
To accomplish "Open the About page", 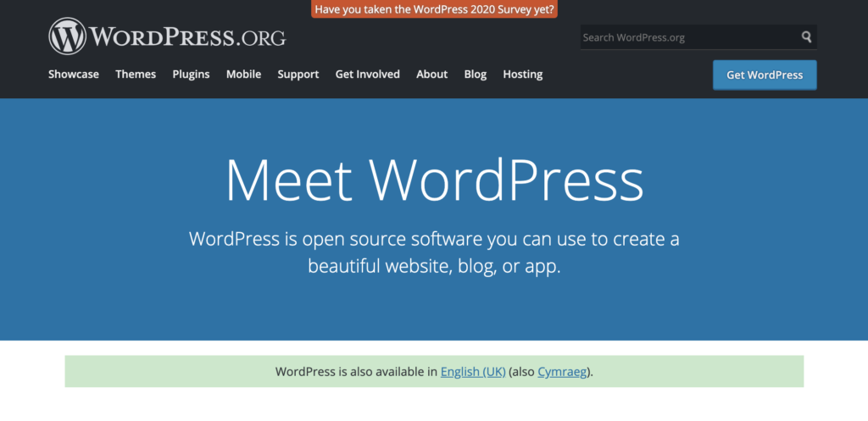I will tap(431, 75).
